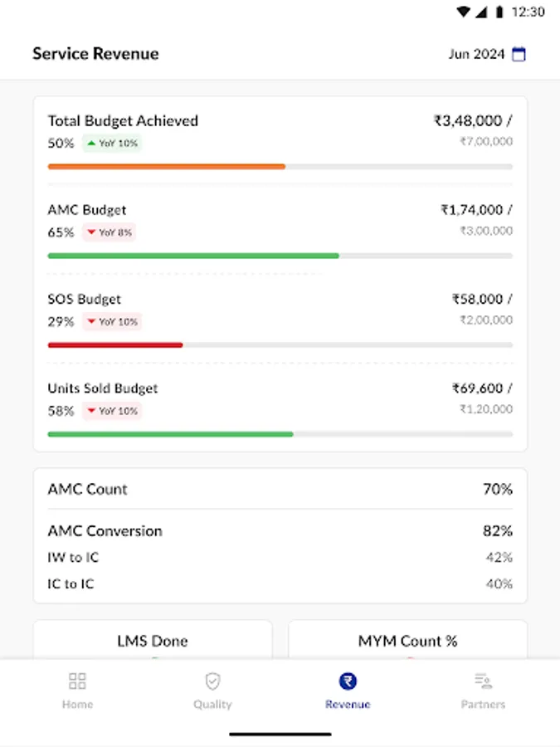Switch to the Home tab label
The width and height of the screenshot is (560, 747).
[x=77, y=705]
